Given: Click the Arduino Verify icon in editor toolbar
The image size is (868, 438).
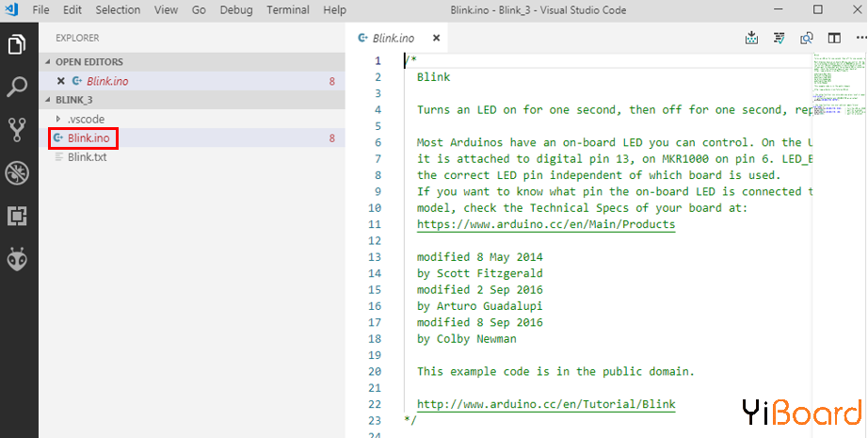Looking at the screenshot, I should [779, 39].
